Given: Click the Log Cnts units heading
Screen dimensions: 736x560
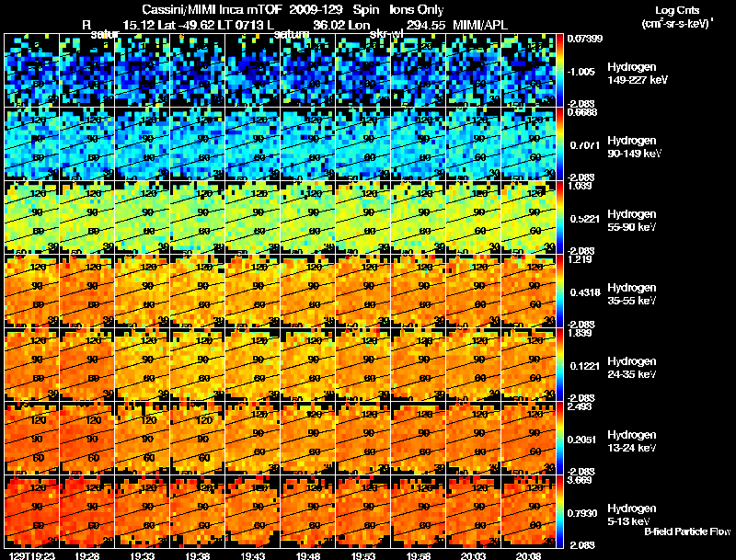Looking at the screenshot, I should (x=677, y=10).
